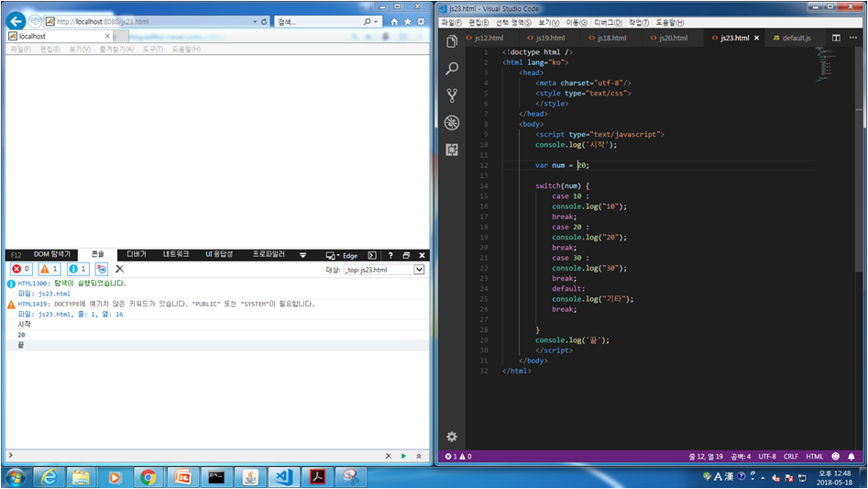Change the UTF-8 encoding in the status bar
Screen dimensions: 868x489
766,456
